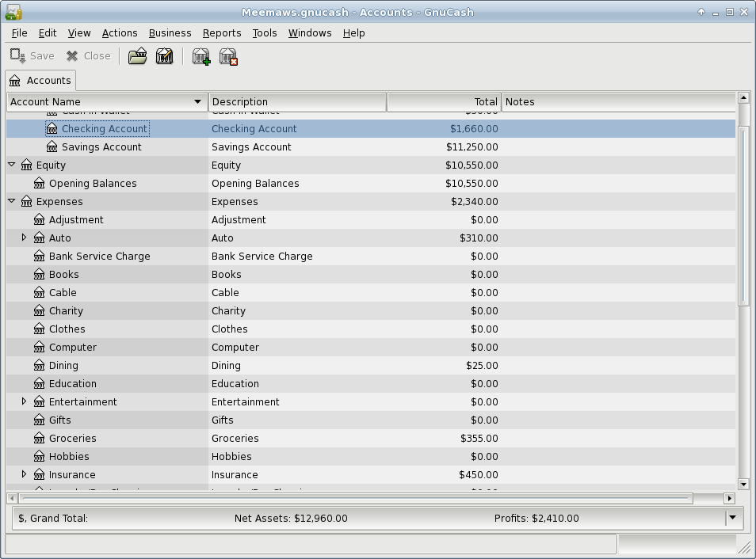Open the Help menu
The image size is (756, 559).
[x=354, y=32]
